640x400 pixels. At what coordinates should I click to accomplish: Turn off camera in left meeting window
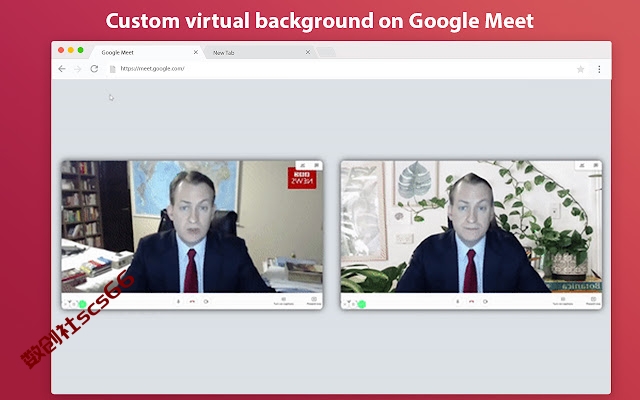coord(206,302)
